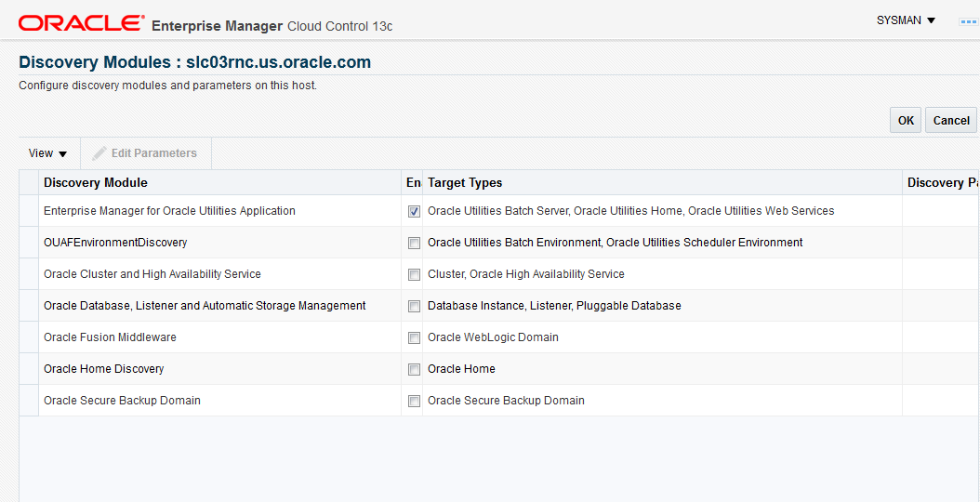Screen dimensions: 980x502
Task: Expand the SYSMAN user menu
Action: 906,20
